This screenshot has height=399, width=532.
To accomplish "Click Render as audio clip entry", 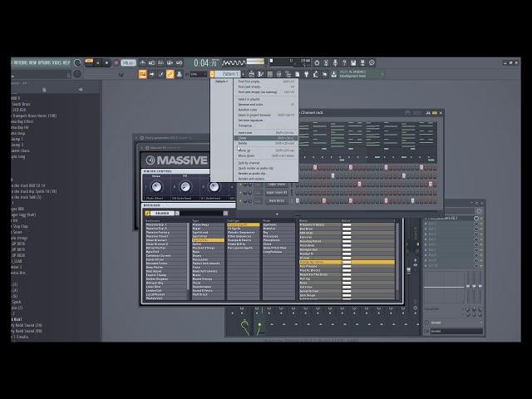I will [253, 173].
